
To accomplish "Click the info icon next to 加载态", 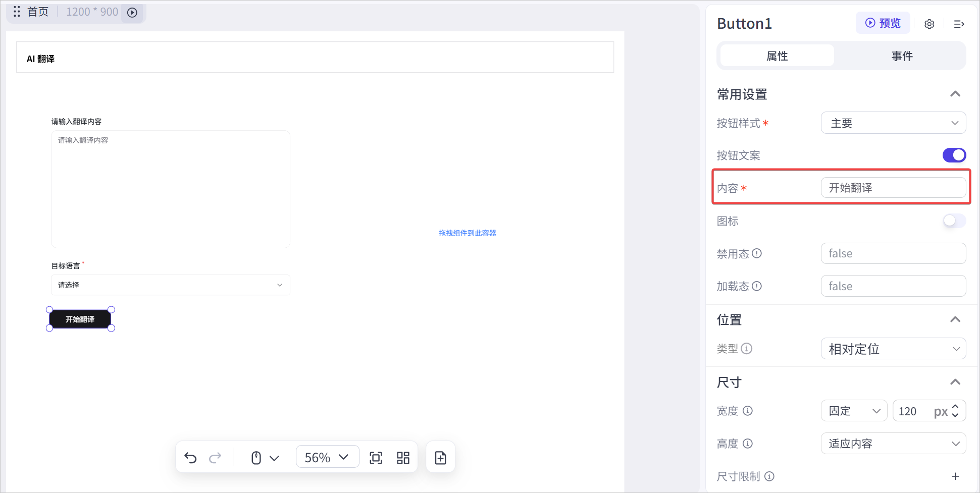I will (x=757, y=286).
